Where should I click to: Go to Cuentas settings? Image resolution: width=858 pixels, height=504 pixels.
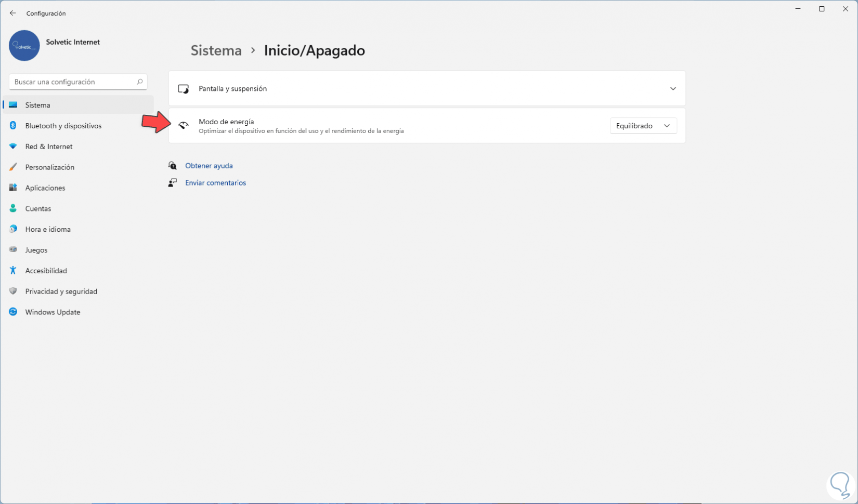[38, 209]
